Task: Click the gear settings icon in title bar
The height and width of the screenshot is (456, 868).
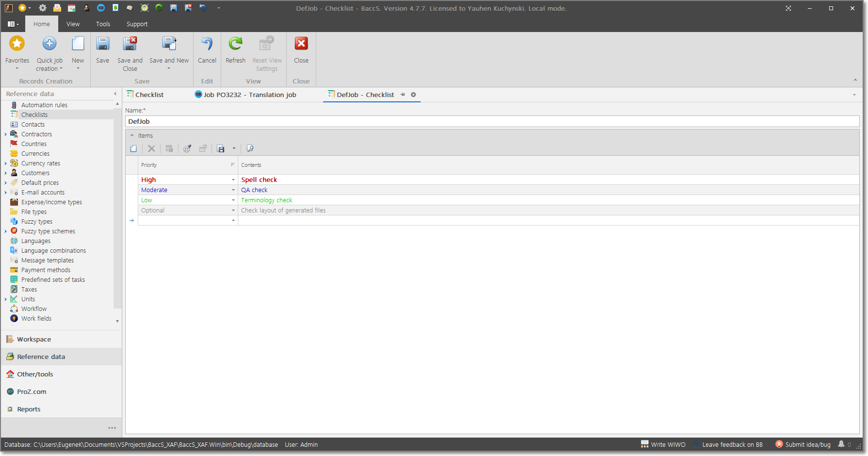Action: (43, 8)
